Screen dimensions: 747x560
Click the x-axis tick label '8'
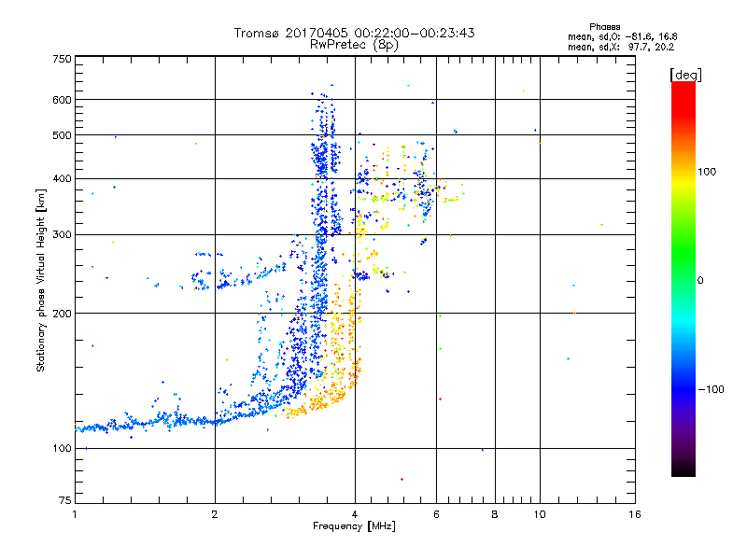tap(495, 514)
